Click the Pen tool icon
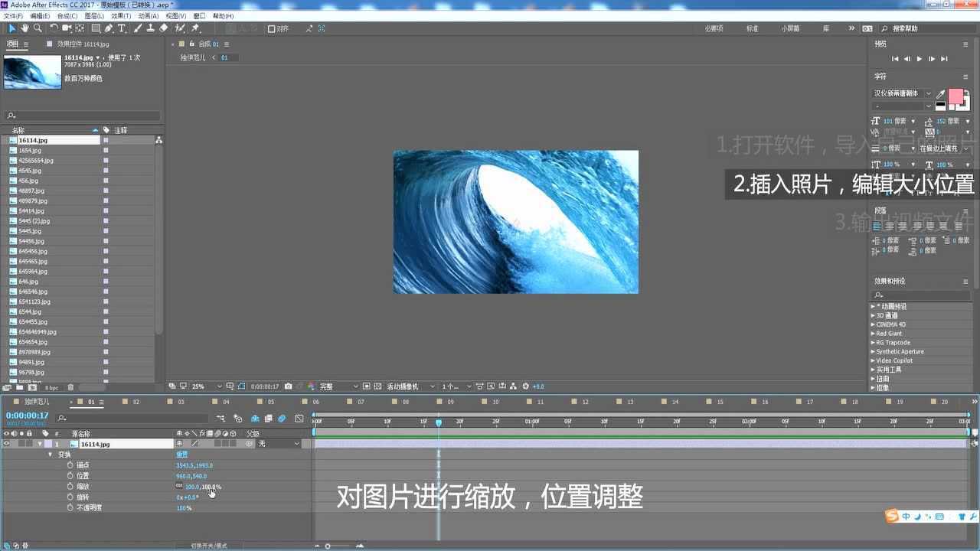This screenshot has height=551, width=980. (108, 28)
